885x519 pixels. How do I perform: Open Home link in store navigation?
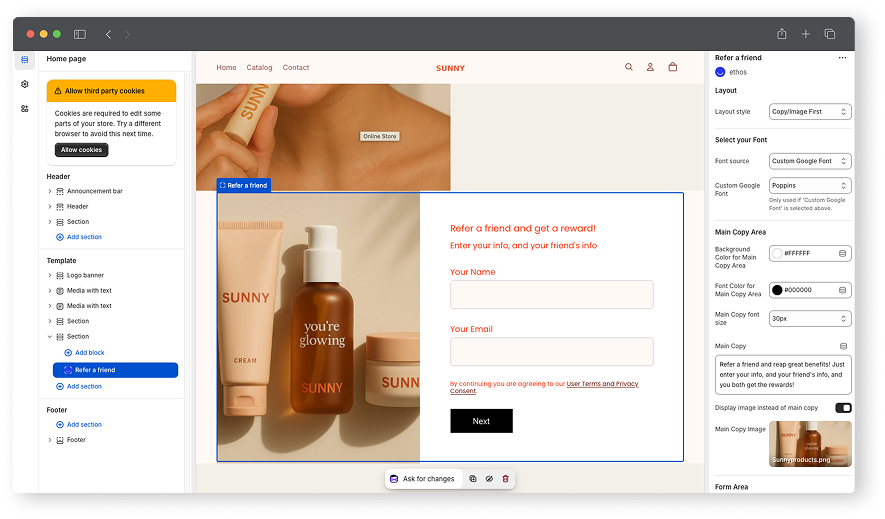pos(226,68)
